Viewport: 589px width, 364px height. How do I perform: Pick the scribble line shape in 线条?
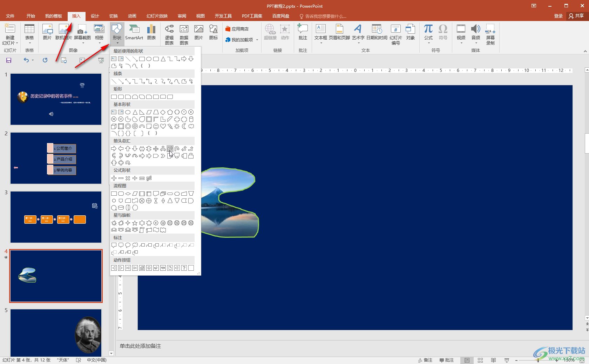(x=191, y=81)
